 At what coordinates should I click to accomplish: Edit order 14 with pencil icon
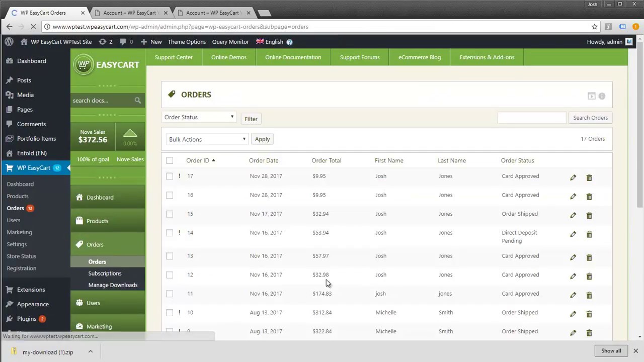coord(573,234)
